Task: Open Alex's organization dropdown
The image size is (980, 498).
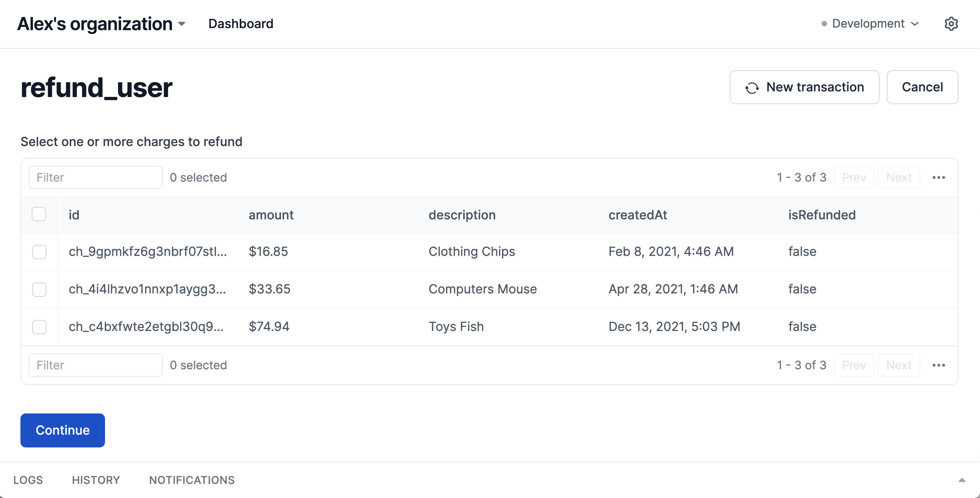Action: click(101, 24)
